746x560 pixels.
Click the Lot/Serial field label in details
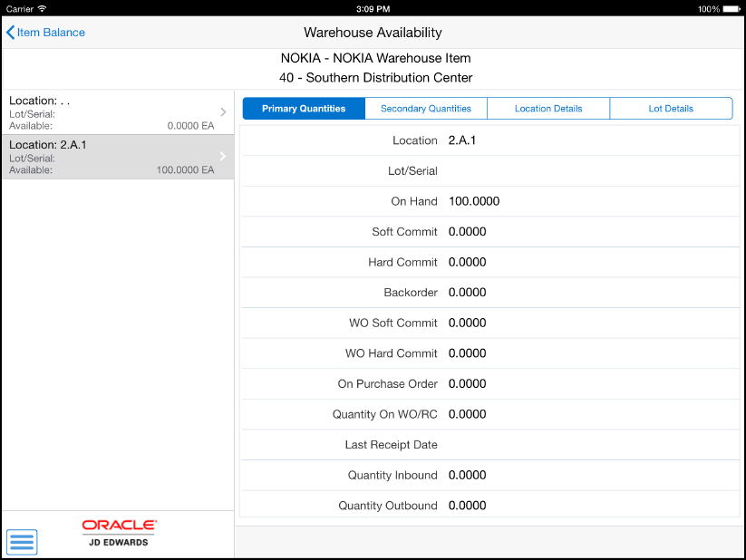[x=412, y=170]
